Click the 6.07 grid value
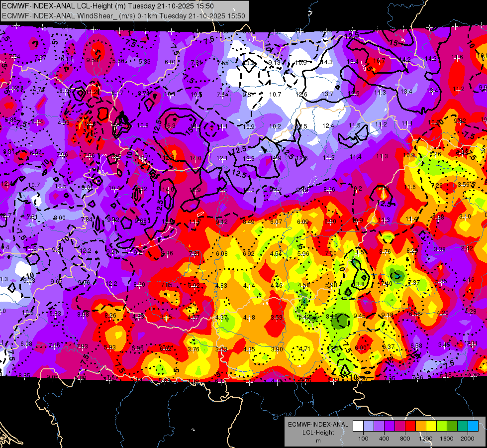This screenshot has width=487, height=448. (x=276, y=222)
